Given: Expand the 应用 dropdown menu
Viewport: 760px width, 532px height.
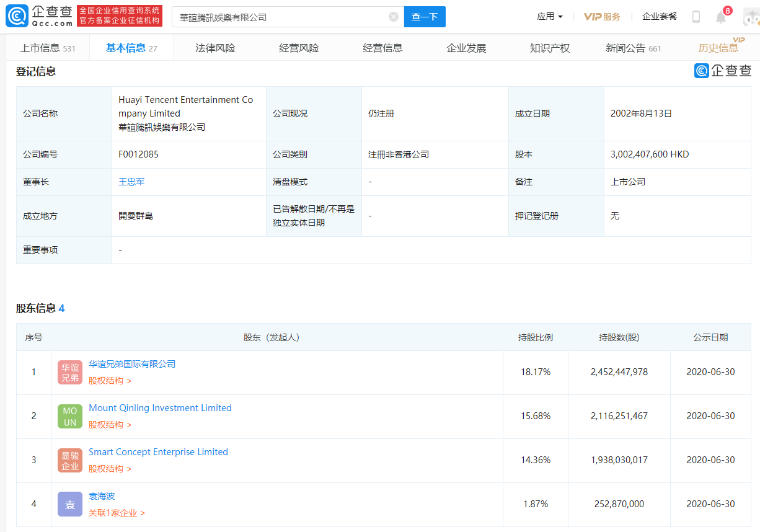Looking at the screenshot, I should click(x=550, y=17).
